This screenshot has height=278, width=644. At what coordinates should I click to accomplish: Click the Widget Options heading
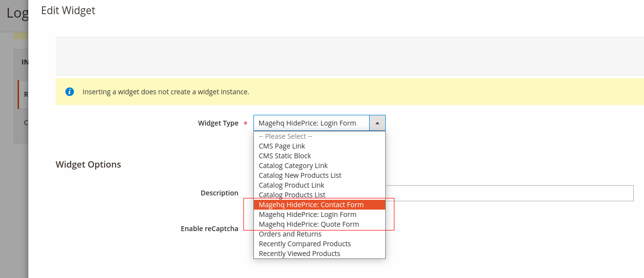88,165
